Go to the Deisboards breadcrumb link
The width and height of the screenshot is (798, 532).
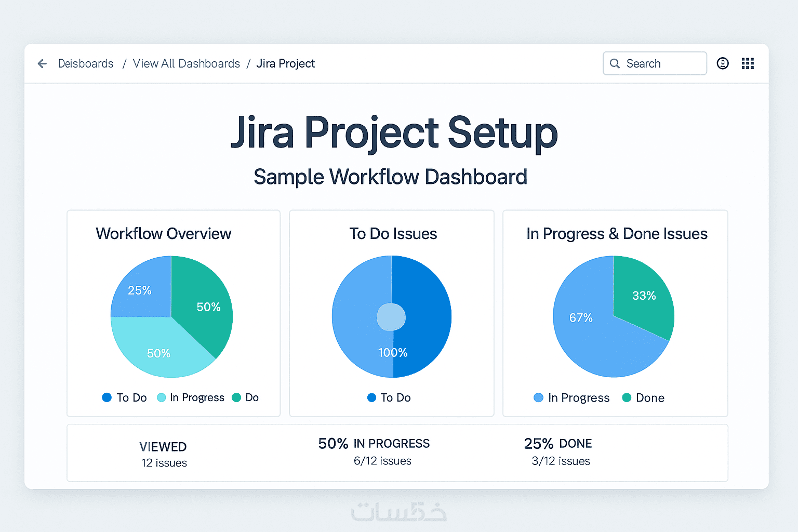pyautogui.click(x=86, y=63)
